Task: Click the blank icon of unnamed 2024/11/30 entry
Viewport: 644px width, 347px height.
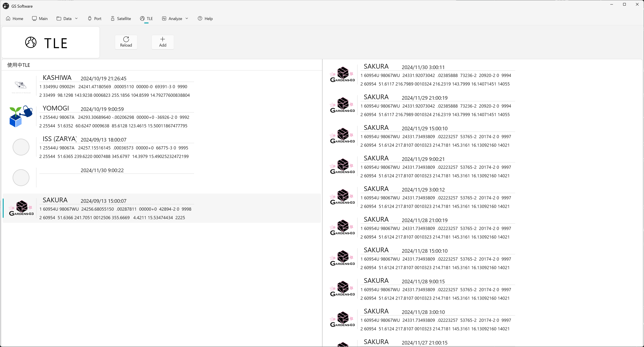Action: pyautogui.click(x=21, y=178)
